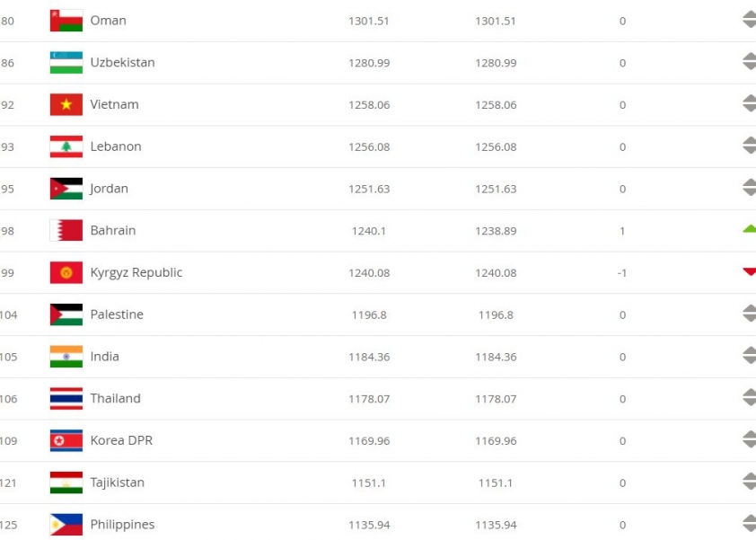Click the Kyrgyz Republic flag icon
756x540 pixels.
(66, 272)
